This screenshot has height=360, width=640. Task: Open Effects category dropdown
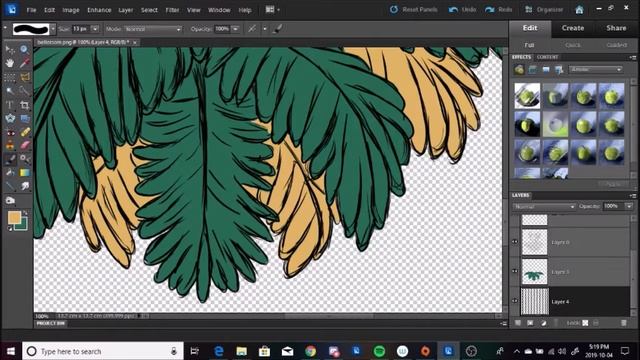(x=596, y=69)
